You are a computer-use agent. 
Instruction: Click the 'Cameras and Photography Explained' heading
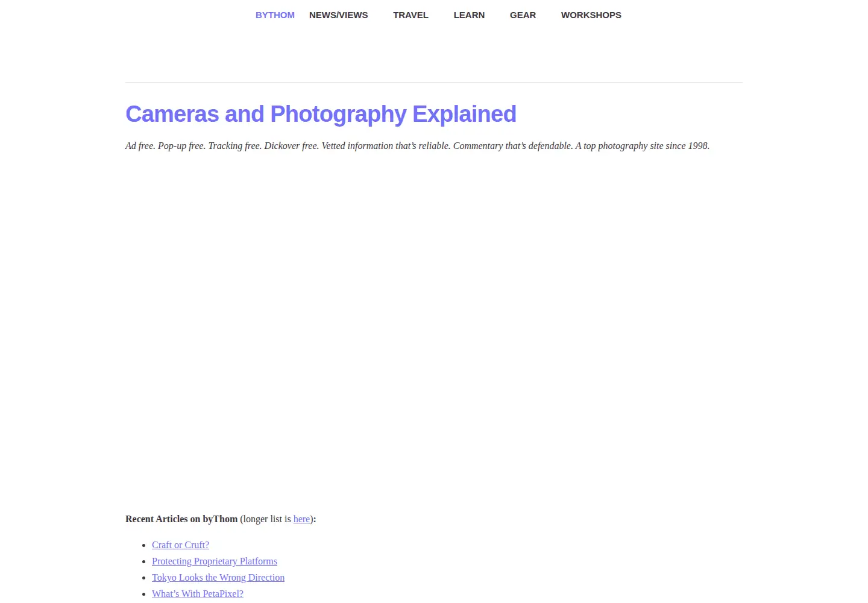(321, 114)
